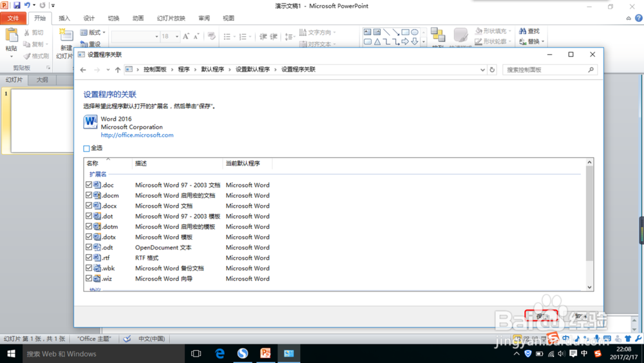
Task: Click the Copy (复制) icon in the clipboard group
Action: [26, 44]
